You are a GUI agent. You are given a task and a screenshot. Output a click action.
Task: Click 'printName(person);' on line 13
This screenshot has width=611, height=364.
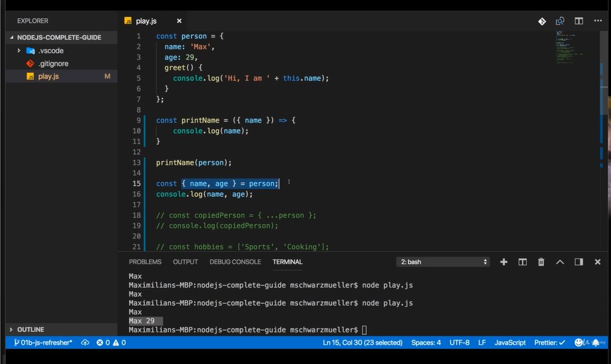[x=194, y=163]
